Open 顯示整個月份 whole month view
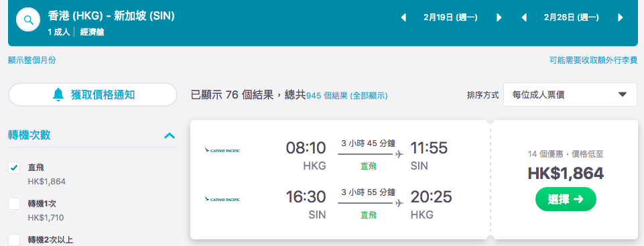Viewport: 644px width, 246px height. [32, 60]
